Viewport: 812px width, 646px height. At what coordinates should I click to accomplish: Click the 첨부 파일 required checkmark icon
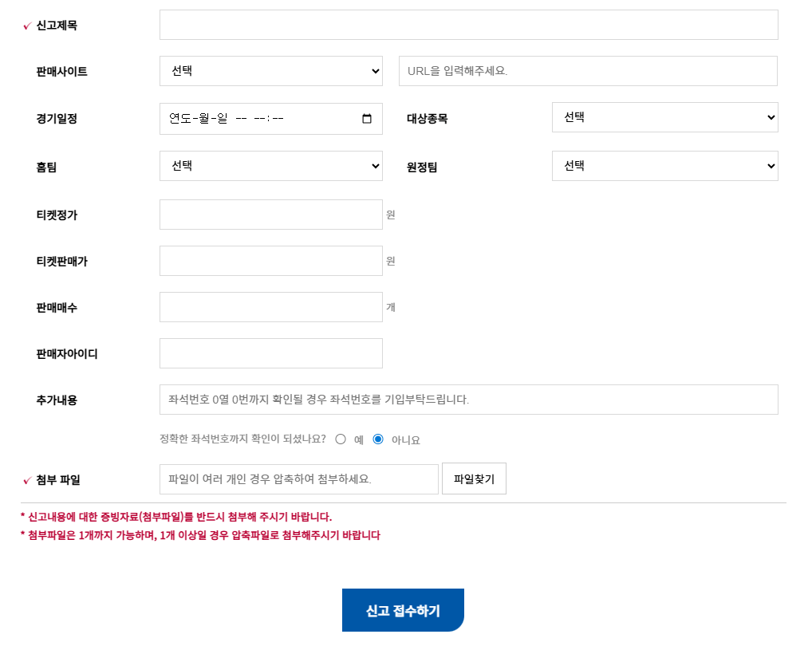[x=27, y=481]
